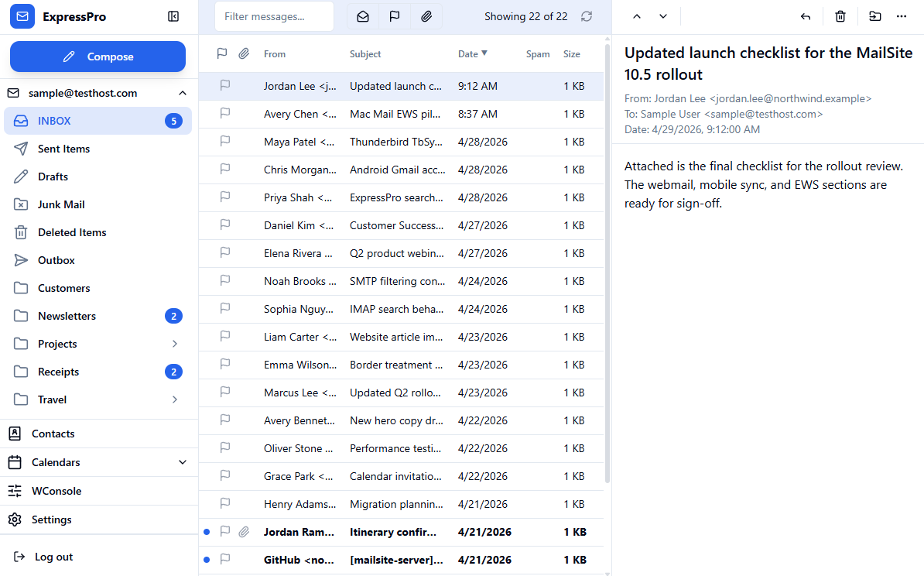
Task: Open Emma Wilson Border treatment email
Action: tap(402, 365)
